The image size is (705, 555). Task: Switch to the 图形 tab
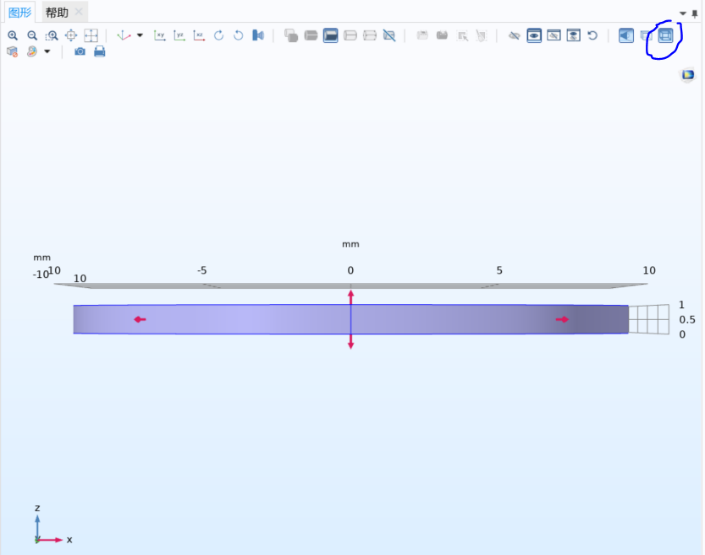(x=20, y=12)
